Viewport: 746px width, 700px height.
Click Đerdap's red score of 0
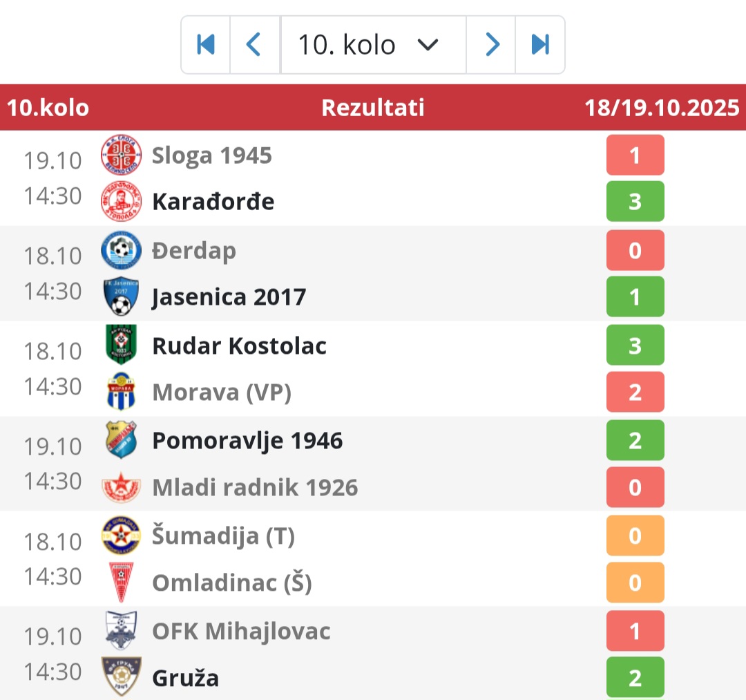coord(635,250)
